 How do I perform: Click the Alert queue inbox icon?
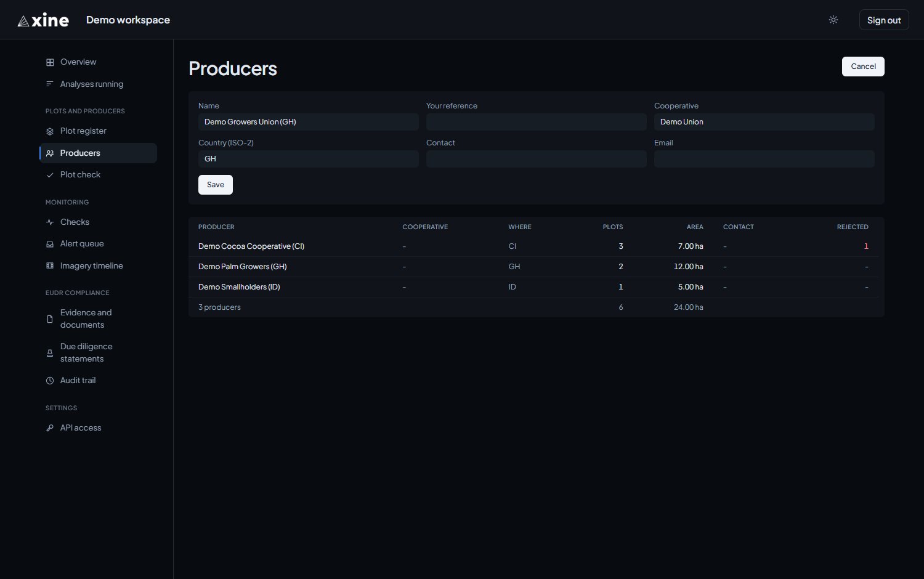(50, 244)
